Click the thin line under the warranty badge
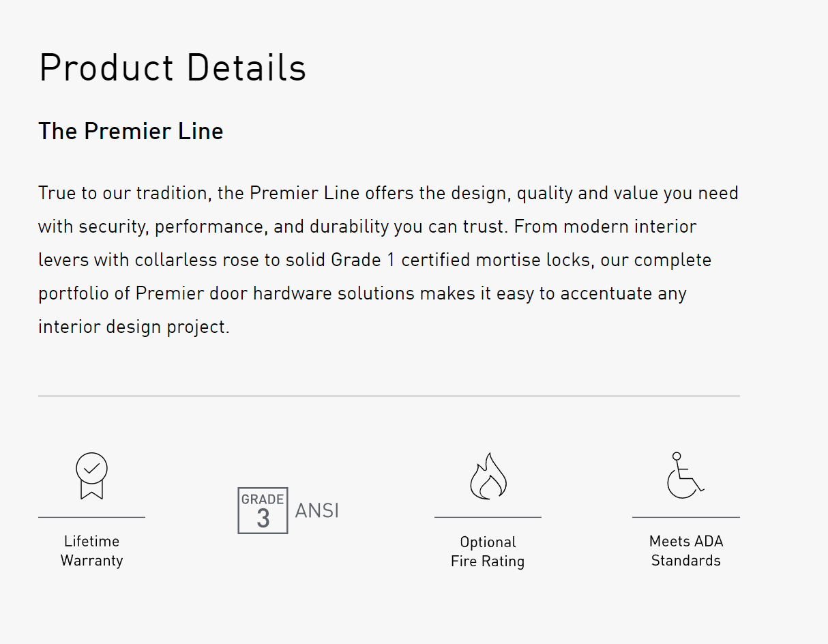Viewport: 828px width, 644px height. point(91,517)
